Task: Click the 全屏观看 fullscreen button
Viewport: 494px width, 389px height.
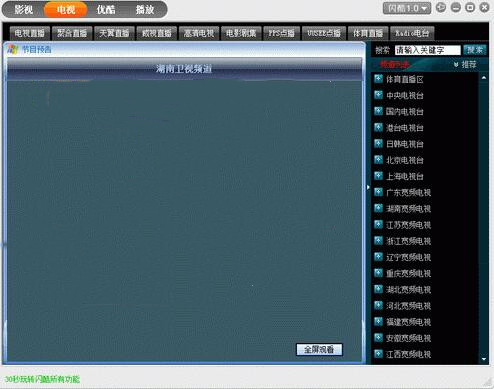Action: [319, 349]
